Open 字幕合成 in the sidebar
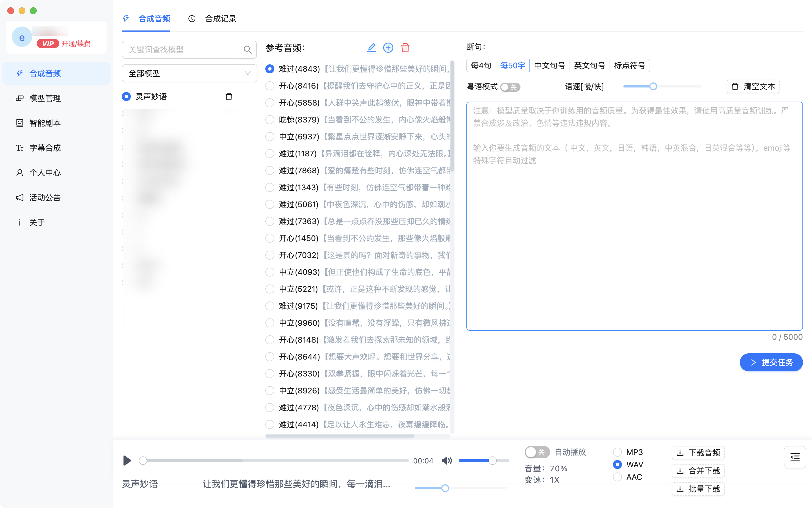The image size is (812, 508). click(56, 148)
